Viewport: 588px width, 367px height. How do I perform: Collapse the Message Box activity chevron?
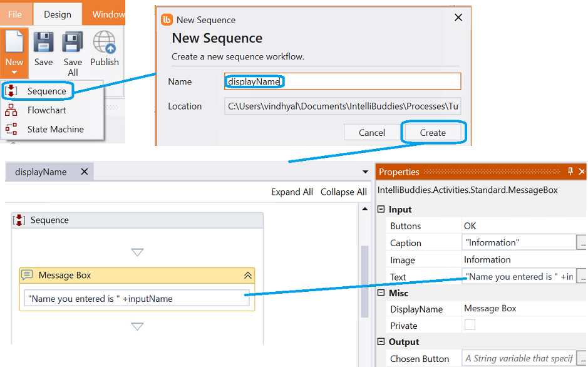(x=247, y=274)
